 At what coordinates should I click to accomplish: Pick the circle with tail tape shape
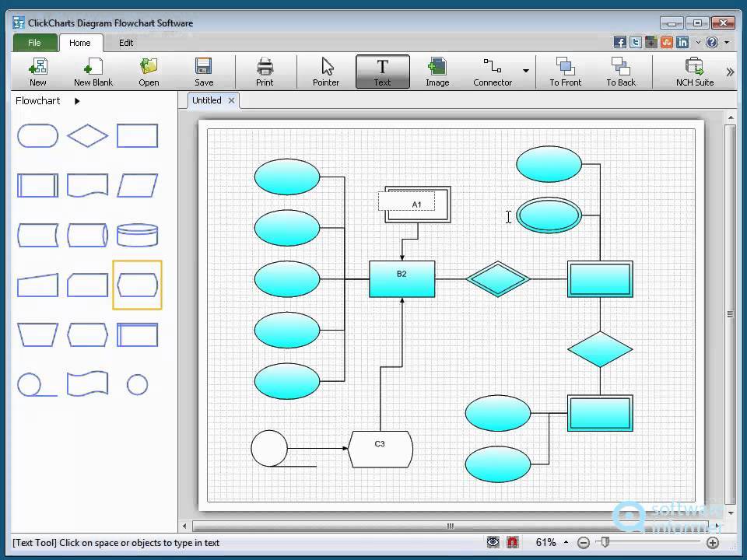coord(37,385)
